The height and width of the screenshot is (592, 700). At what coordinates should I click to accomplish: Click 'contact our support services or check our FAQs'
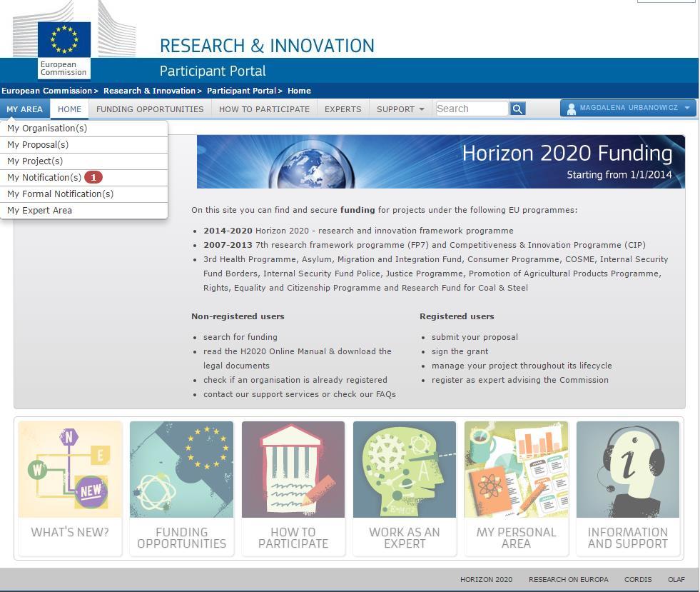pos(300,394)
